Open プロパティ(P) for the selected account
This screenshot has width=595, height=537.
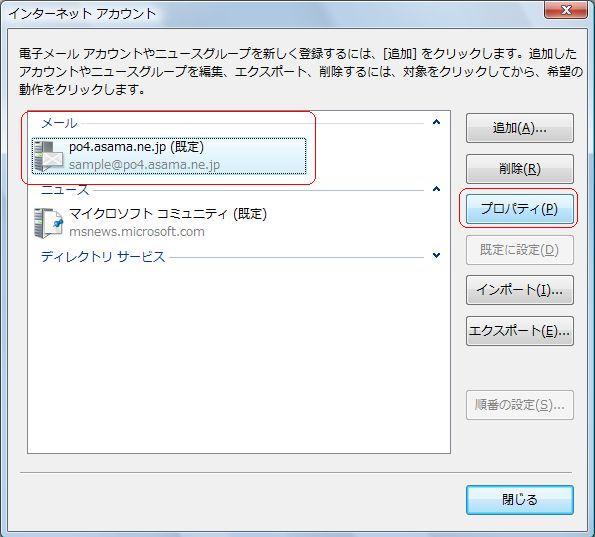pos(519,209)
